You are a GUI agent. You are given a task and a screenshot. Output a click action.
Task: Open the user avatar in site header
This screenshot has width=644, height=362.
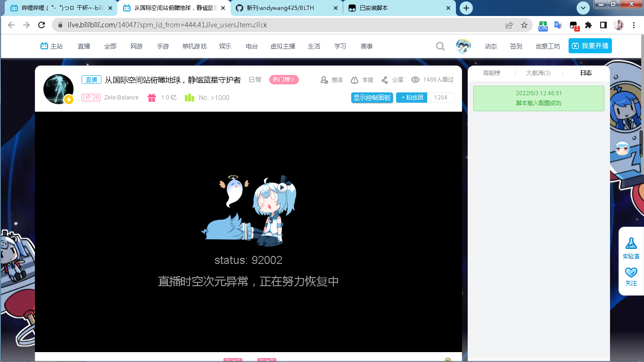click(x=463, y=46)
